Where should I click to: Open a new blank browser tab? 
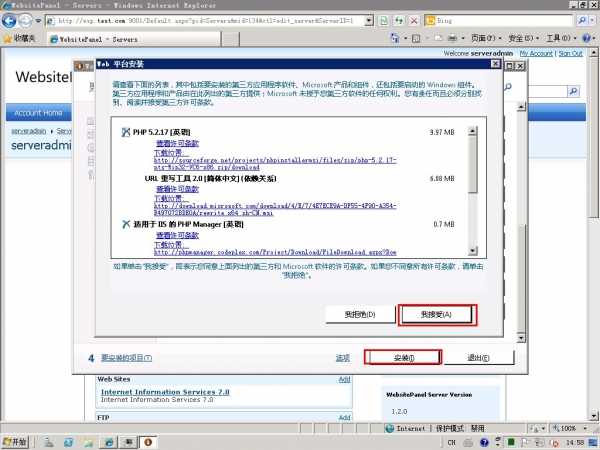coord(230,39)
